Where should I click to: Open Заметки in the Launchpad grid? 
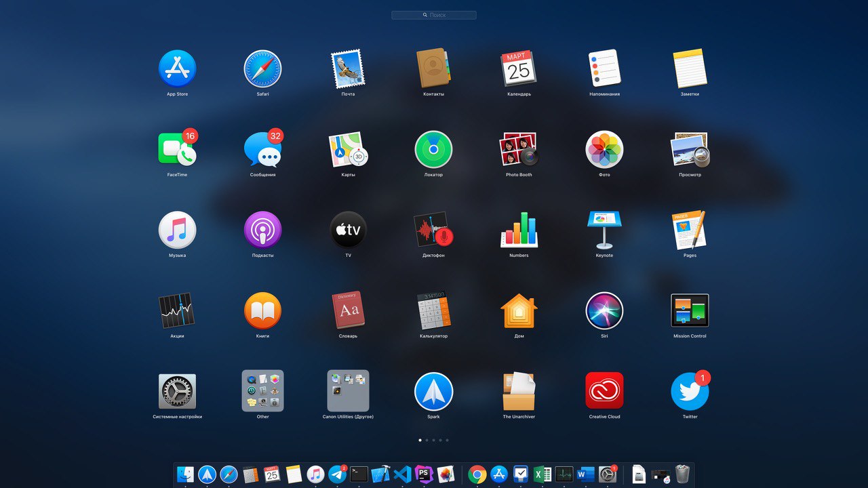pyautogui.click(x=690, y=68)
